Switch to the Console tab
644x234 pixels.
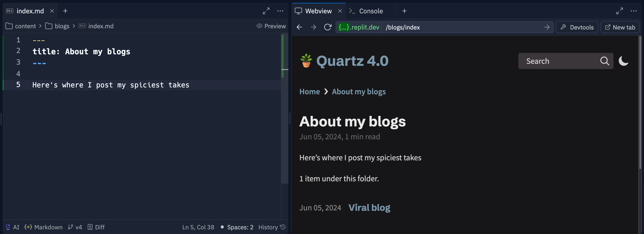[371, 11]
